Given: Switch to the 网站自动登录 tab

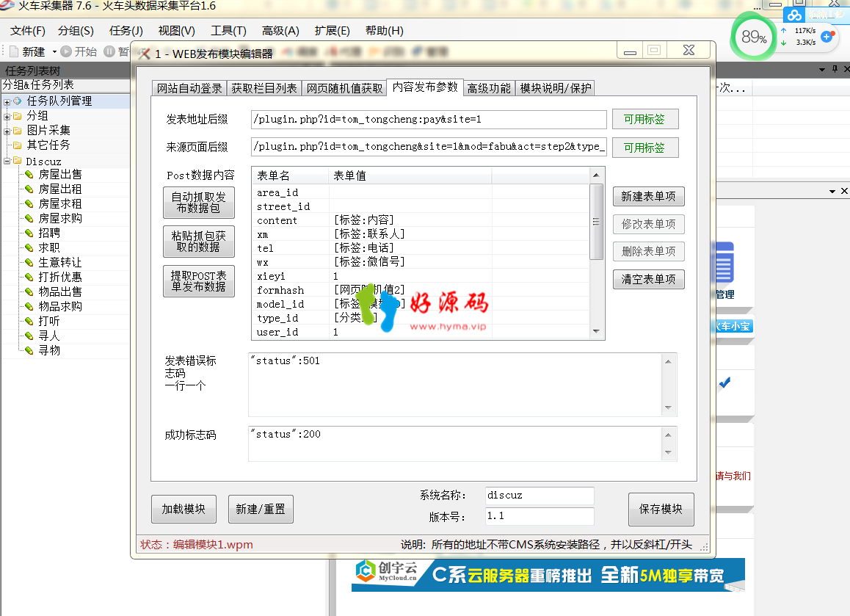Looking at the screenshot, I should click(189, 88).
